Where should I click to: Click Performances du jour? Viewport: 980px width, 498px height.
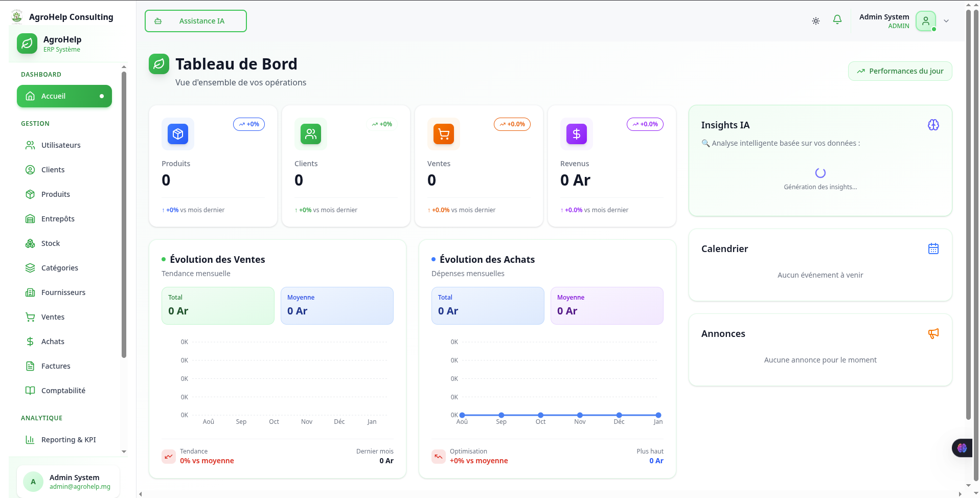[x=899, y=71]
